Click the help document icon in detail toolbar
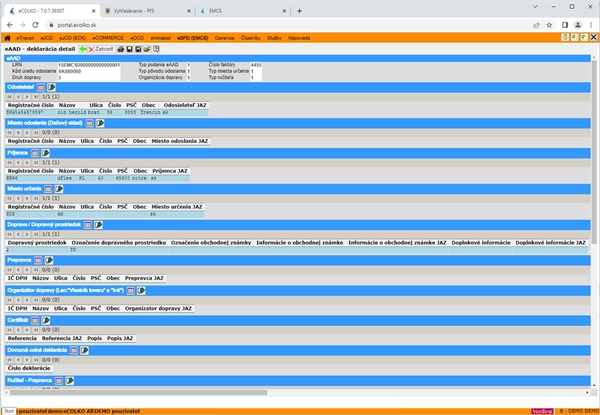 (x=156, y=49)
